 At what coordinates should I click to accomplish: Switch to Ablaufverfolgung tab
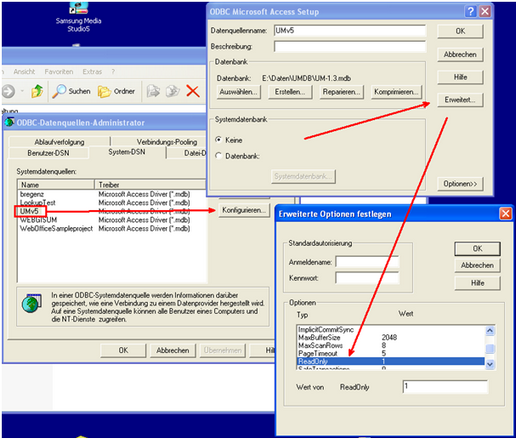click(x=59, y=142)
